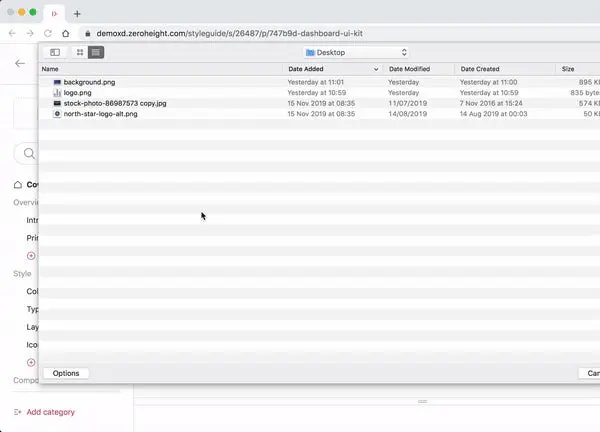Image resolution: width=600 pixels, height=432 pixels.
Task: Click the Add category link
Action: [x=51, y=412]
